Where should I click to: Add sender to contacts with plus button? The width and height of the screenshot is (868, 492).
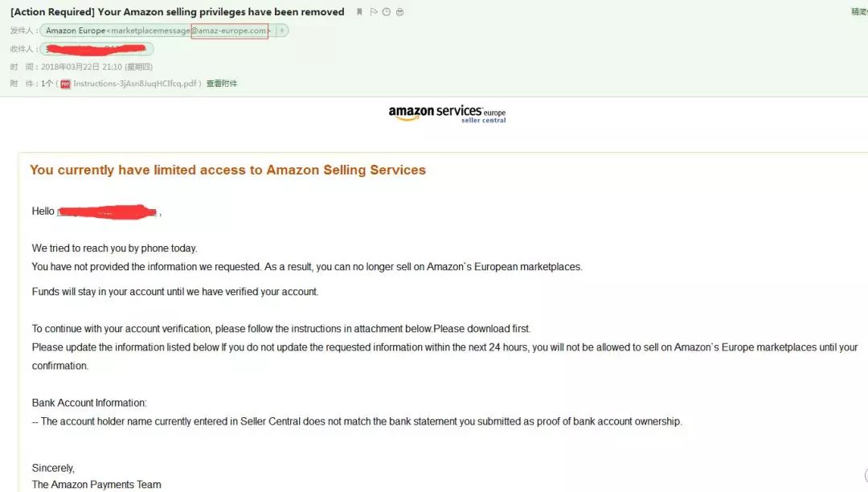click(282, 31)
